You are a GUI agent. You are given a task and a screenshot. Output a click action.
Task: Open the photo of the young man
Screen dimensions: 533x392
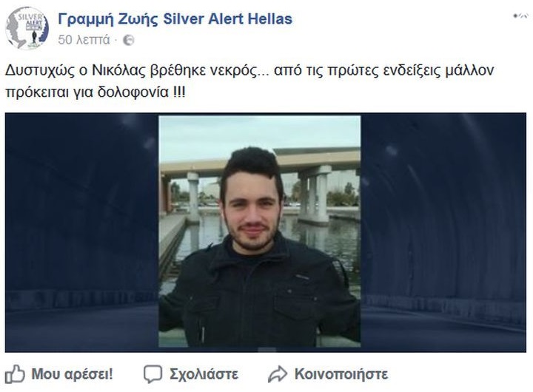click(x=260, y=232)
